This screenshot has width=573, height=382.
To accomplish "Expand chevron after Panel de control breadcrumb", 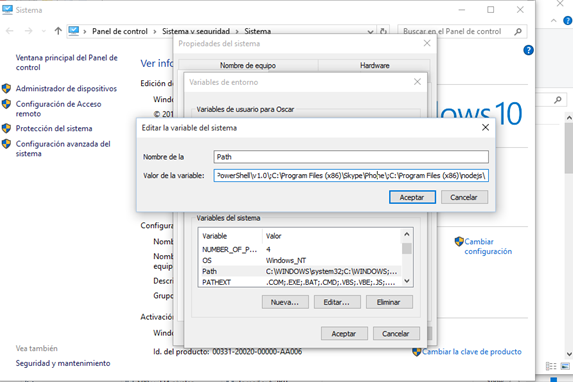I will pos(155,31).
